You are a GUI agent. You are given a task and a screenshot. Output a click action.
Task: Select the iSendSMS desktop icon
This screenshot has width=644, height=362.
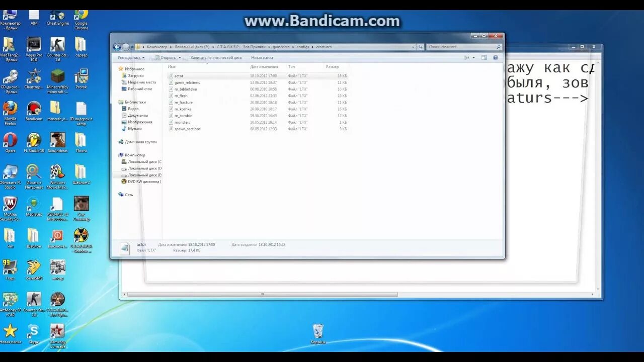pos(34,270)
